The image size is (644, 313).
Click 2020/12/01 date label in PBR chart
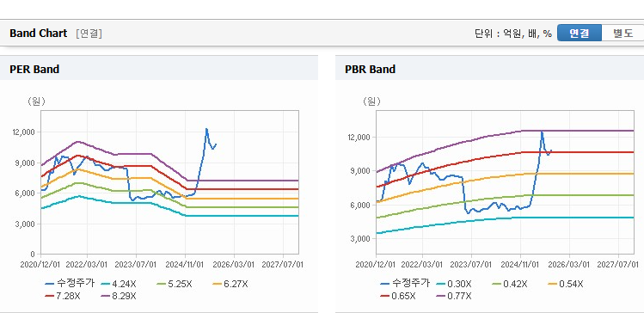(x=377, y=265)
